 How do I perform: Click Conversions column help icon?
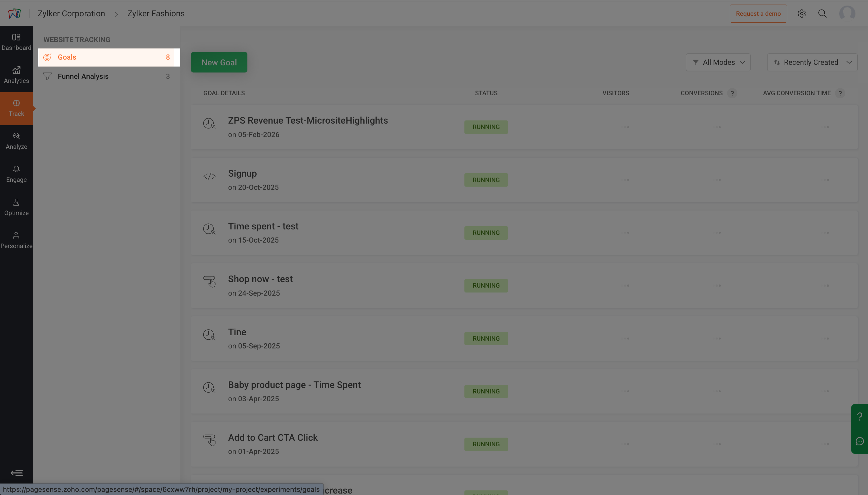tap(732, 93)
